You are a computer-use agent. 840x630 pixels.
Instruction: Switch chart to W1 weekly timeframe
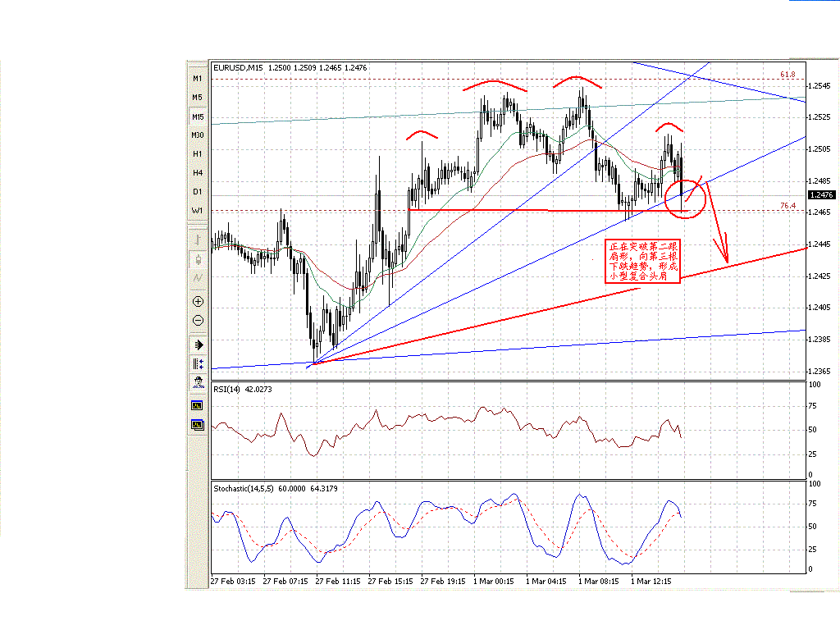[198, 211]
